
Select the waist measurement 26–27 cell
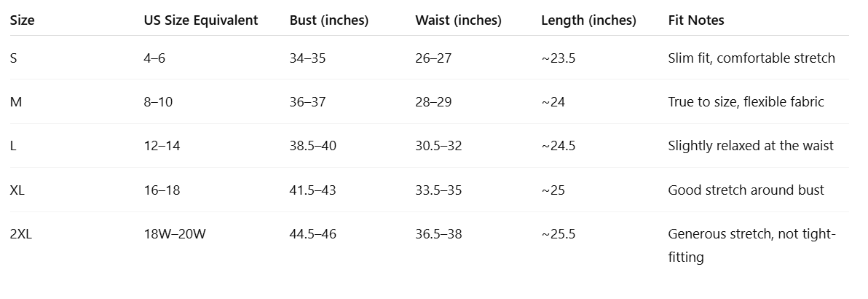pos(433,58)
